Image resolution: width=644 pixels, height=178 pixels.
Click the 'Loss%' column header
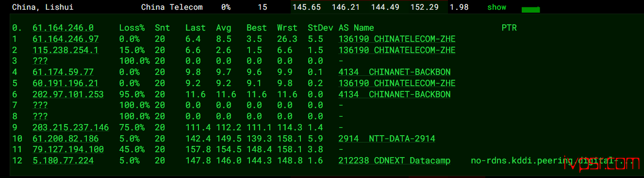pyautogui.click(x=132, y=28)
